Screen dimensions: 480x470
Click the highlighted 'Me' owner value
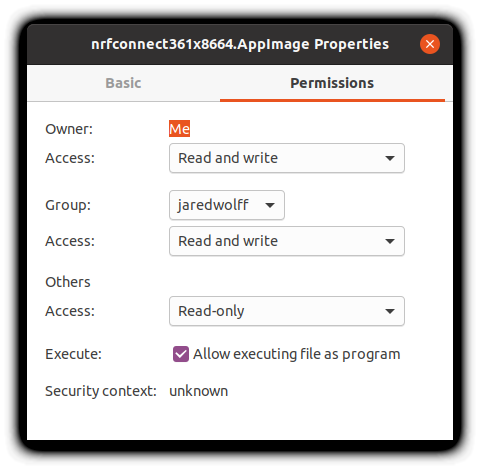[x=179, y=129]
